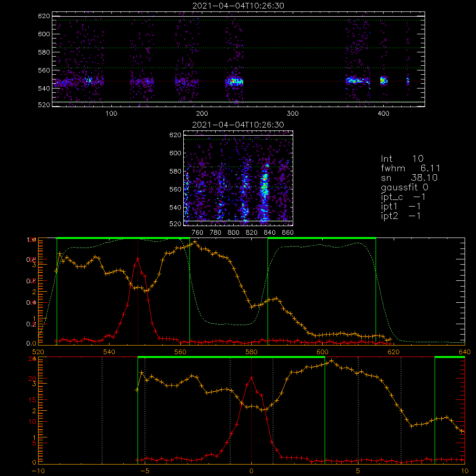Click x-axis label 200 on top spectrogram
Image resolution: width=476 pixels, height=476 pixels.
click(202, 114)
